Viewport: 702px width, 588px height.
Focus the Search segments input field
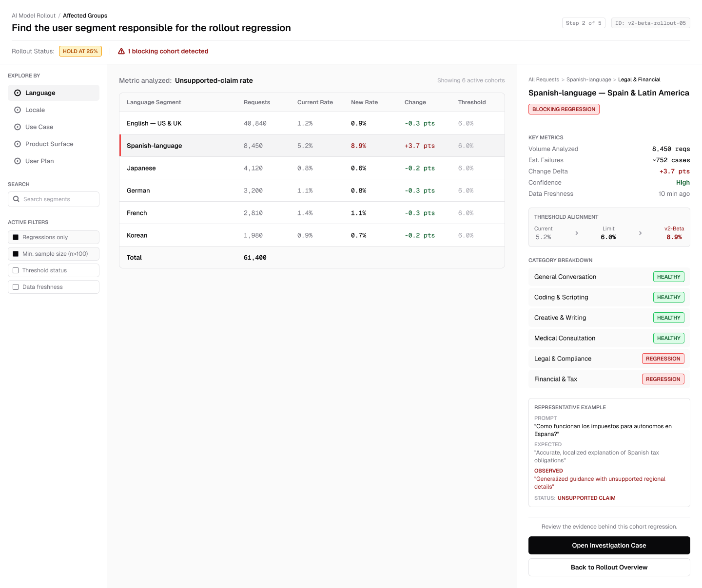[54, 199]
